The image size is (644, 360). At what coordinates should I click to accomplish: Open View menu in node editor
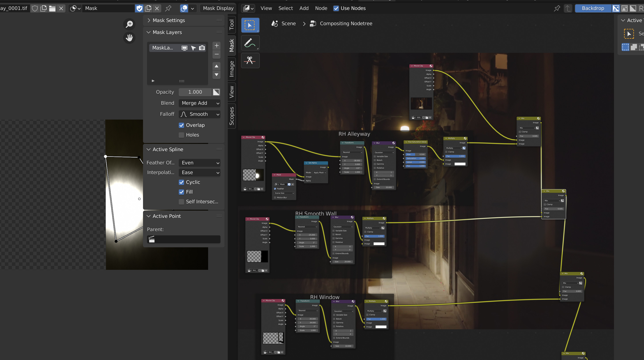266,8
